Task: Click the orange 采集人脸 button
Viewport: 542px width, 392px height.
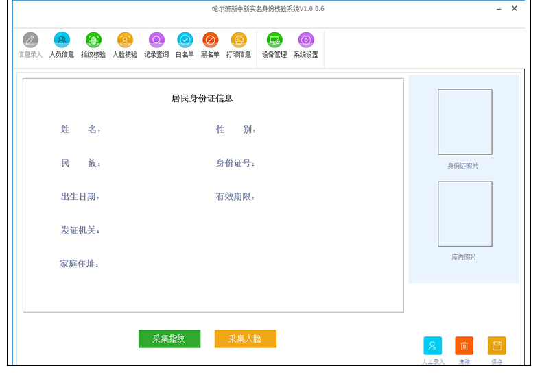Action: (246, 339)
